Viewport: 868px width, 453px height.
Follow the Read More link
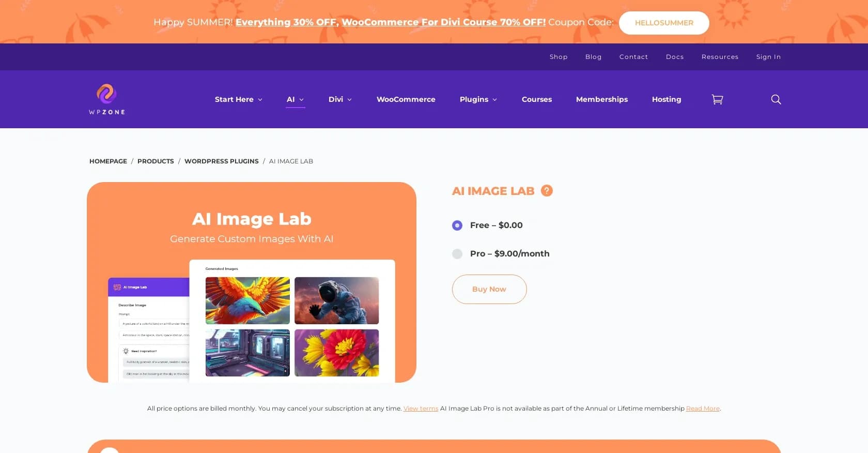[703, 409]
